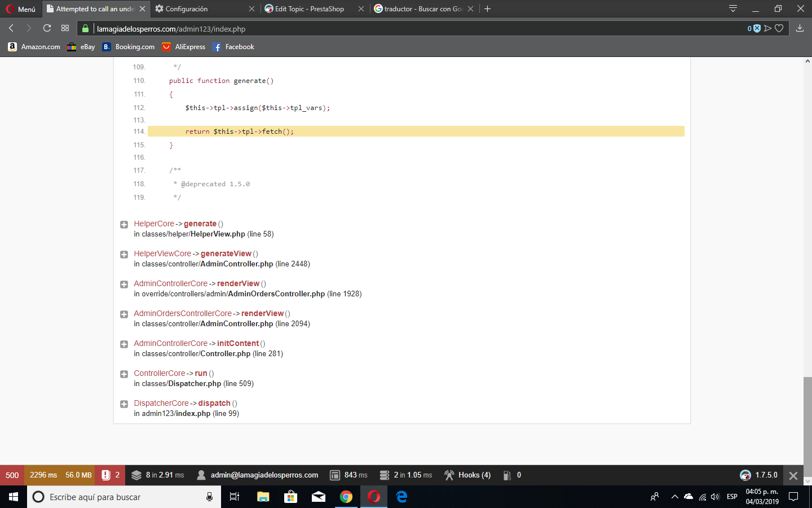Open the Hooks (4) panel
The height and width of the screenshot is (508, 812).
coord(467,475)
